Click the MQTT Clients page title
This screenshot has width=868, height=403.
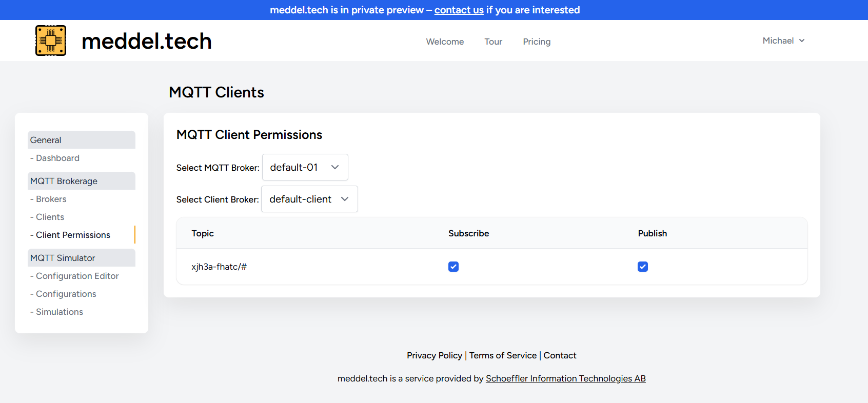point(216,92)
